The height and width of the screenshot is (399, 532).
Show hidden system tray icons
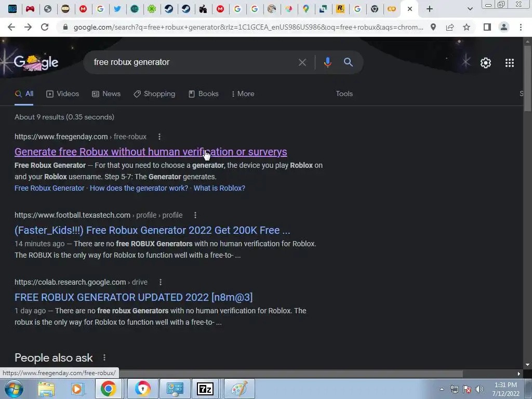[x=442, y=389]
